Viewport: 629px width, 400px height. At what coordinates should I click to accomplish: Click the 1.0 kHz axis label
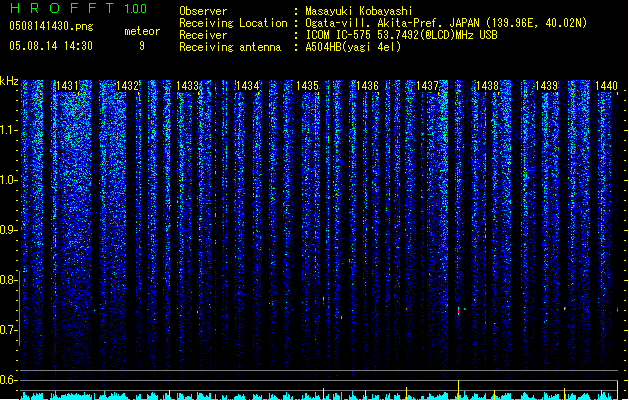tap(8, 180)
